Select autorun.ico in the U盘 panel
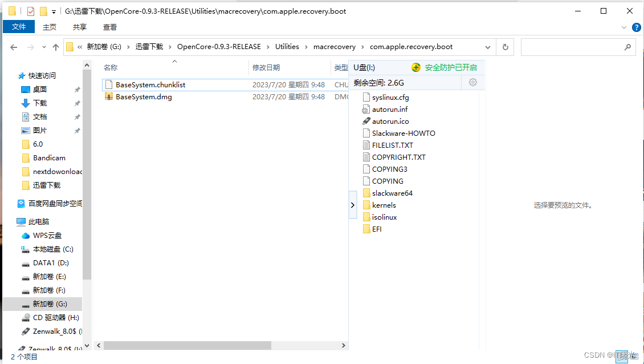Viewport: 644px width, 364px height. pyautogui.click(x=390, y=122)
